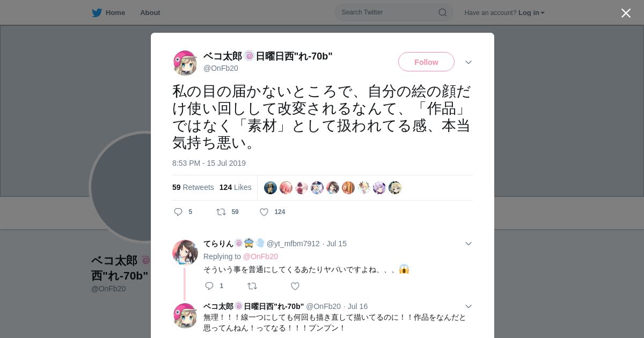Click the reply bubble icon on main tweet
This screenshot has height=338, width=644.
[179, 212]
